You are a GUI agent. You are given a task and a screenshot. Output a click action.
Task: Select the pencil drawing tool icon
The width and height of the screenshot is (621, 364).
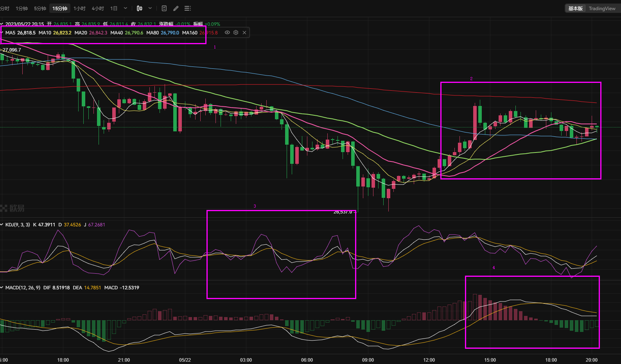click(176, 8)
